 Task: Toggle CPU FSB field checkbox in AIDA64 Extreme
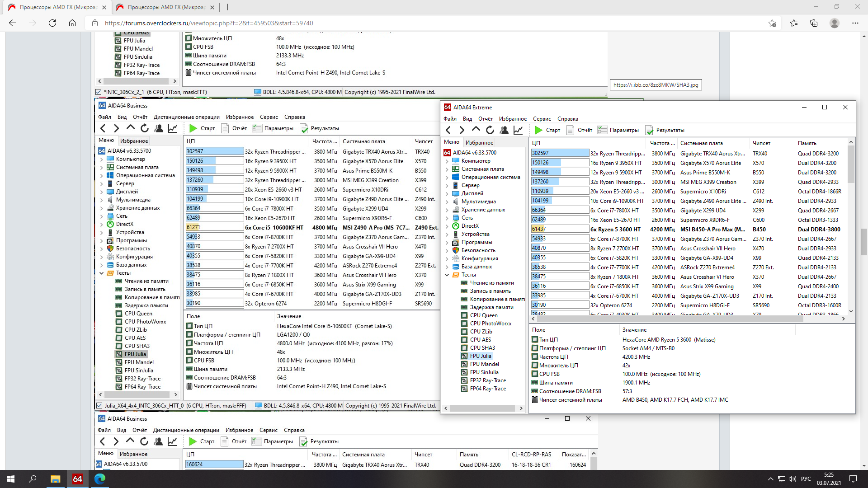535,374
